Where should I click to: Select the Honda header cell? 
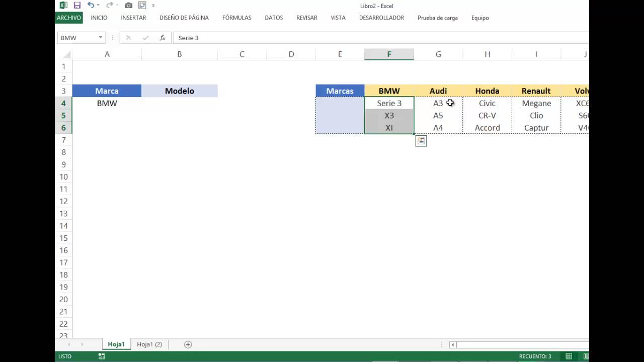coord(487,91)
